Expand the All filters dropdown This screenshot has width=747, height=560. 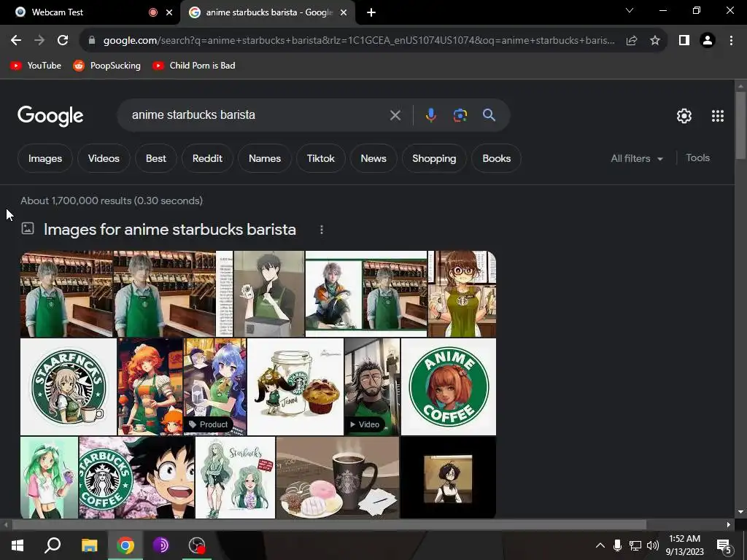[637, 158]
